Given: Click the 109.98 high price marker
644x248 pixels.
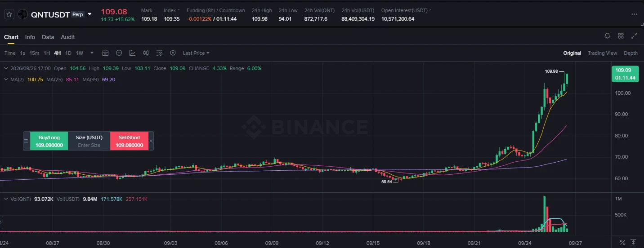Looking at the screenshot, I should point(551,71).
